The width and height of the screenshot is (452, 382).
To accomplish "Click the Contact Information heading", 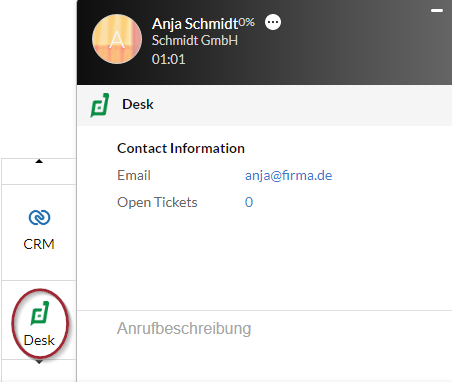I will point(181,148).
